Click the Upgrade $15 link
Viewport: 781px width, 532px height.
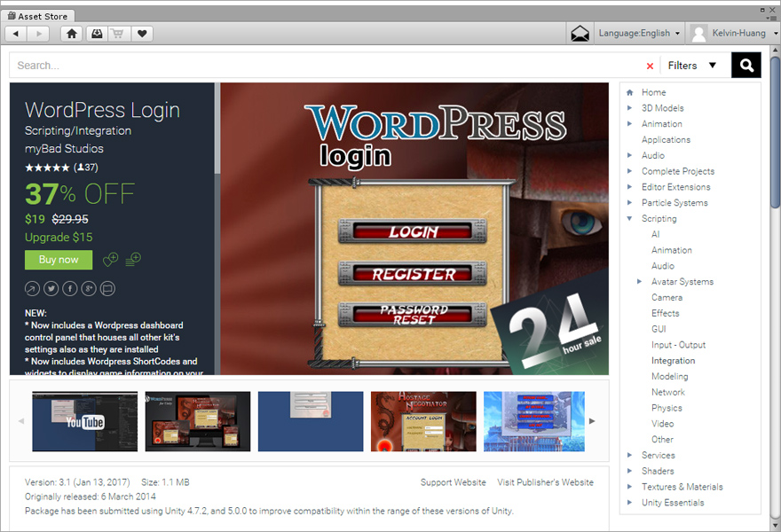click(x=59, y=238)
